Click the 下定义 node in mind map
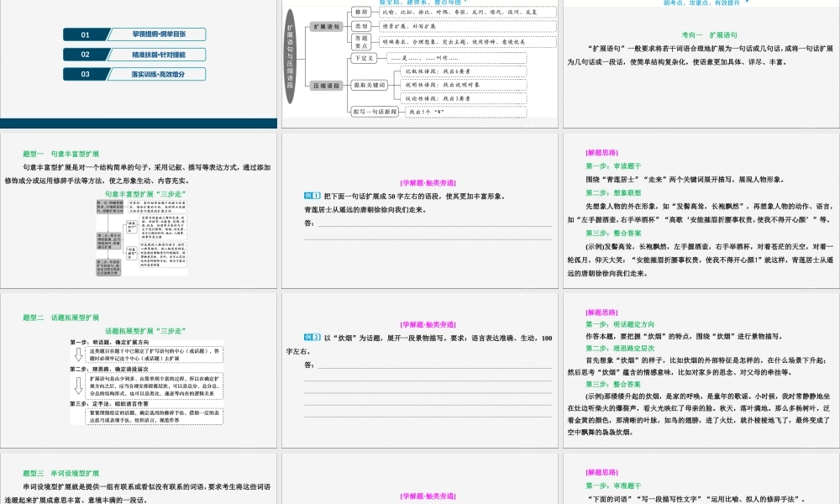This screenshot has height=504, width=840. (364, 58)
